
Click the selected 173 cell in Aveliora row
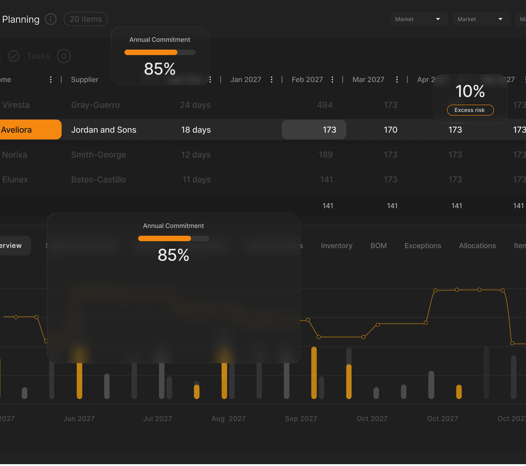(314, 130)
